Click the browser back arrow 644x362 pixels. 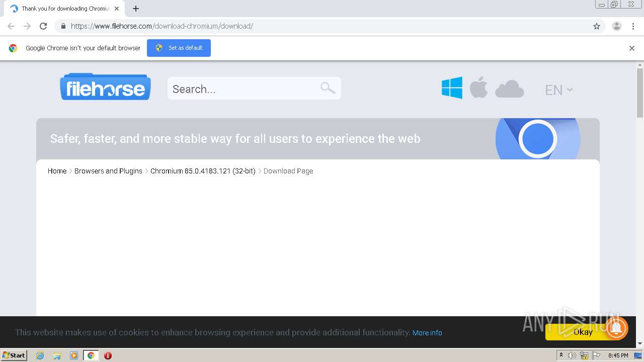[x=11, y=26]
